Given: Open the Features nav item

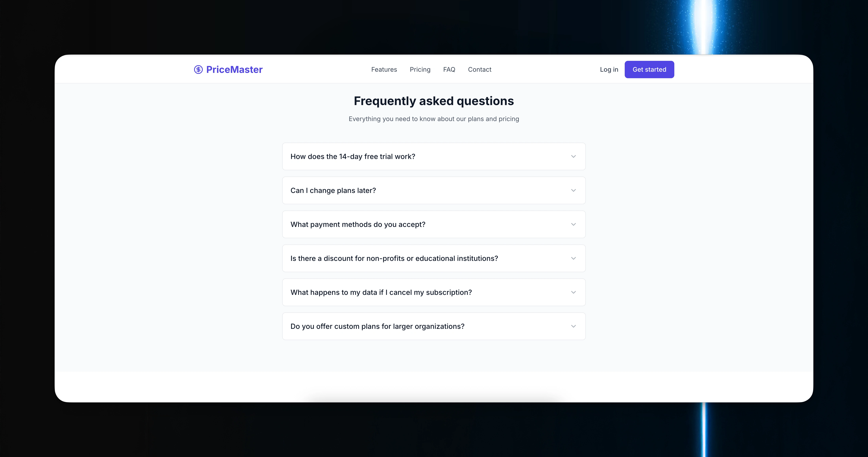Looking at the screenshot, I should coord(384,69).
